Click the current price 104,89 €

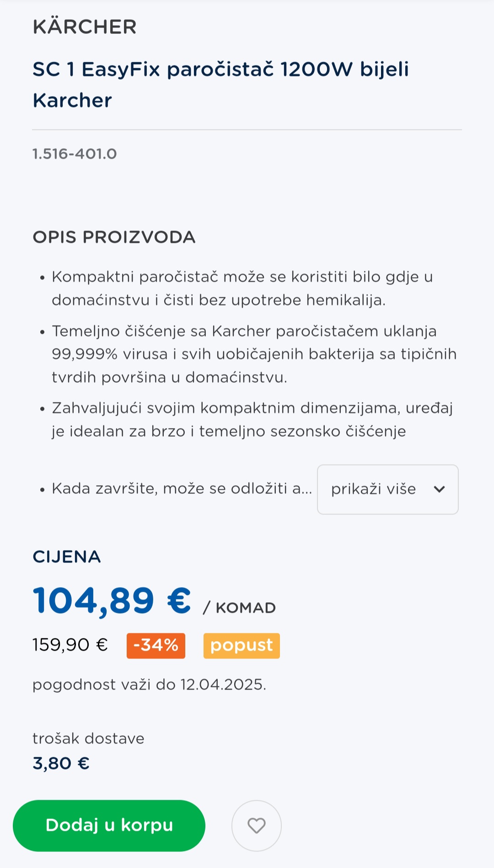[x=112, y=600]
